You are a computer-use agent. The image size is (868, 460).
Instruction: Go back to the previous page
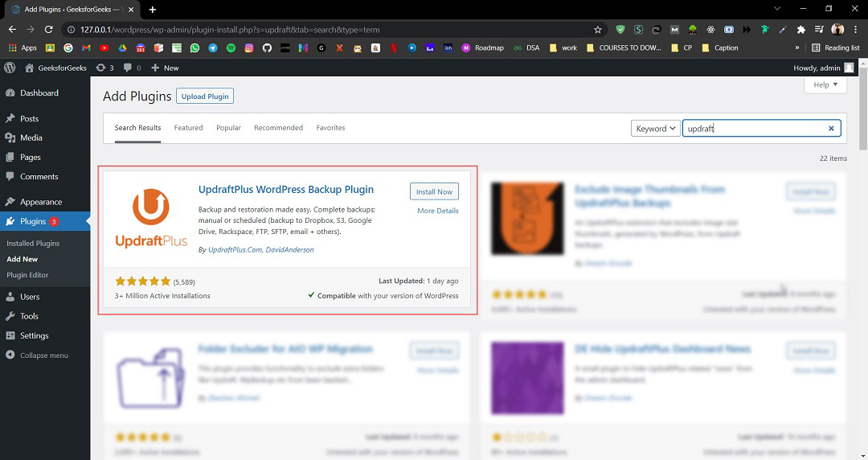click(x=12, y=30)
